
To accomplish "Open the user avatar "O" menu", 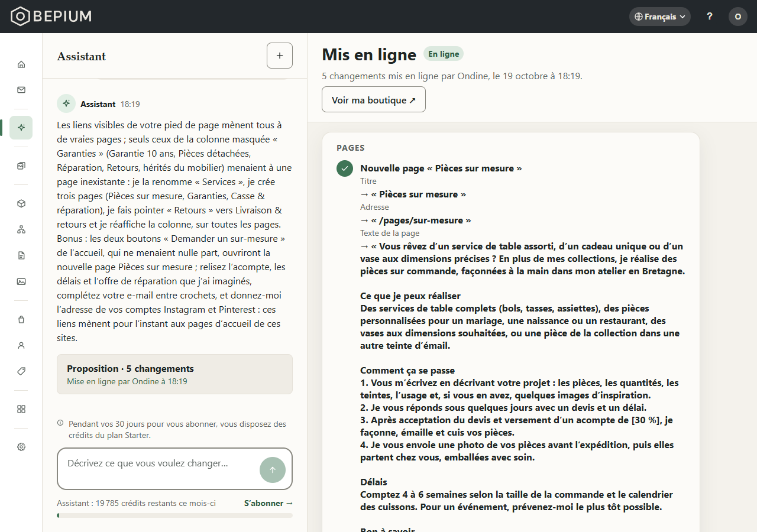I will point(738,17).
